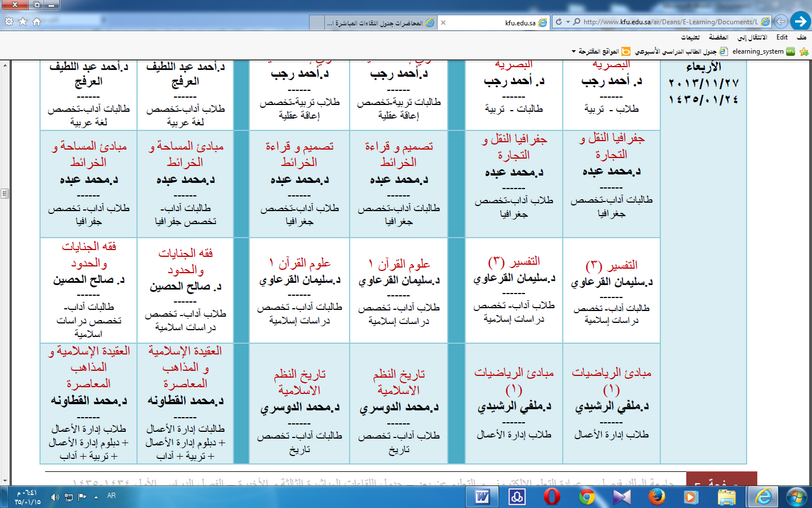This screenshot has height=508, width=812.
Task: Select علوم القرآن ١ cell for طلاب
Action: [399, 290]
